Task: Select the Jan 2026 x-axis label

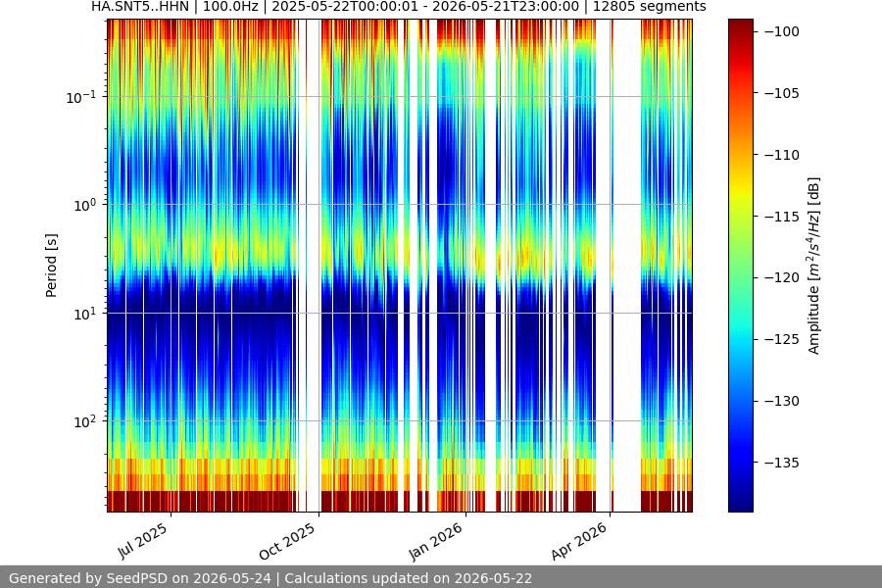Action: coord(436,541)
